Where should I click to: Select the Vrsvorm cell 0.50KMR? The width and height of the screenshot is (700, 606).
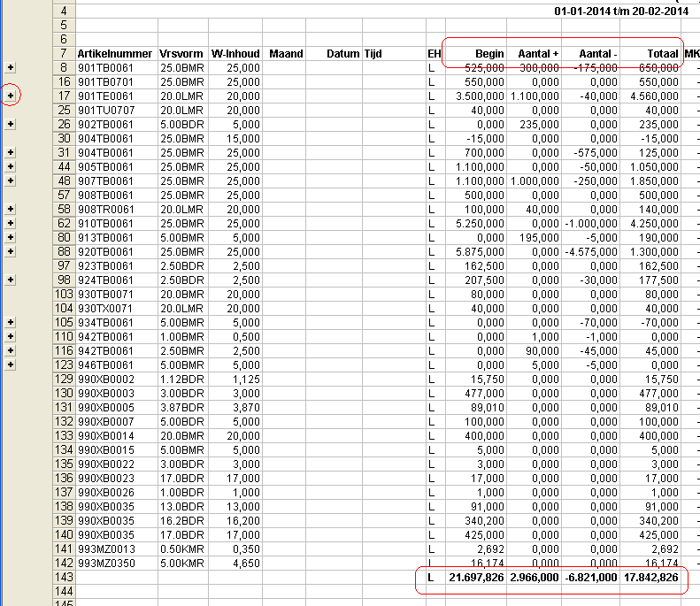pos(183,548)
